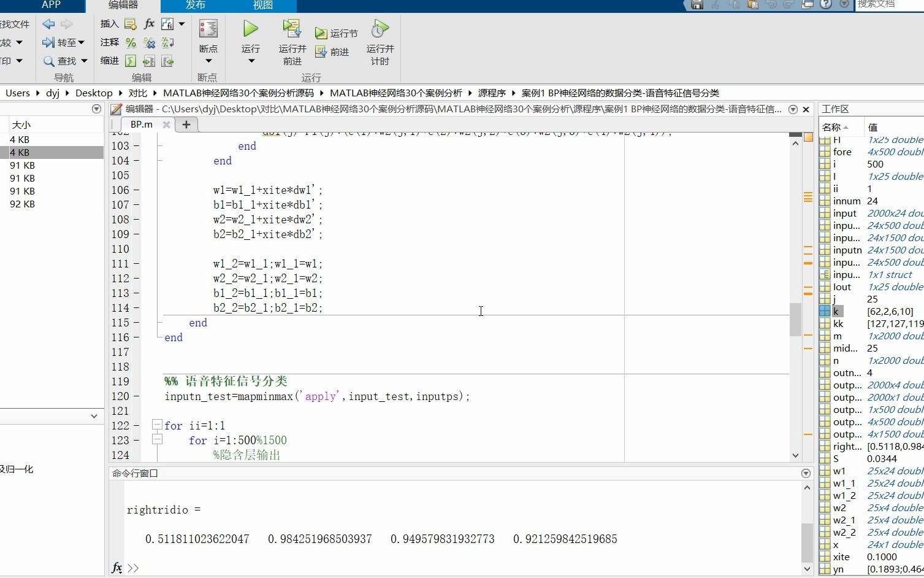Switch to the APP ribbon tab
Image resolution: width=924 pixels, height=578 pixels.
point(51,5)
